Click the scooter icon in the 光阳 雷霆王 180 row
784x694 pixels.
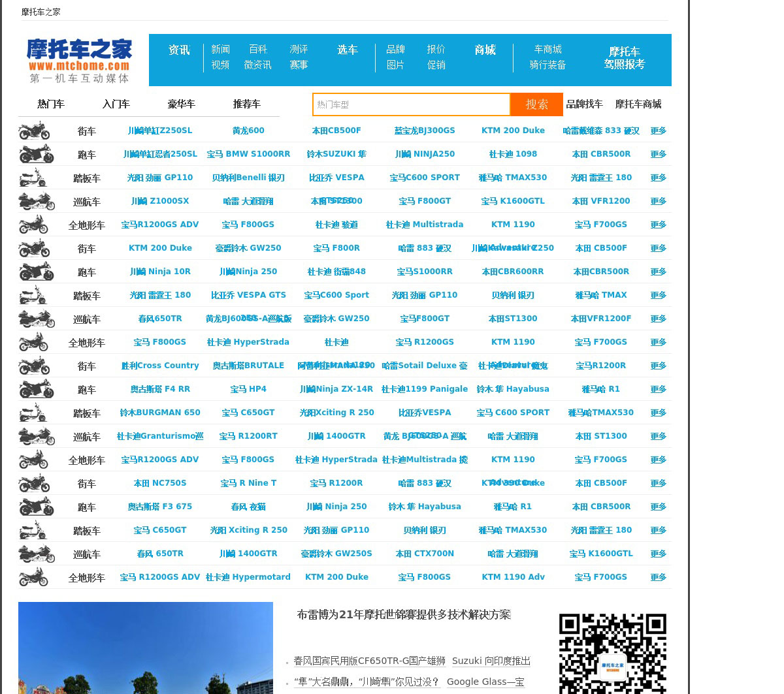(33, 295)
